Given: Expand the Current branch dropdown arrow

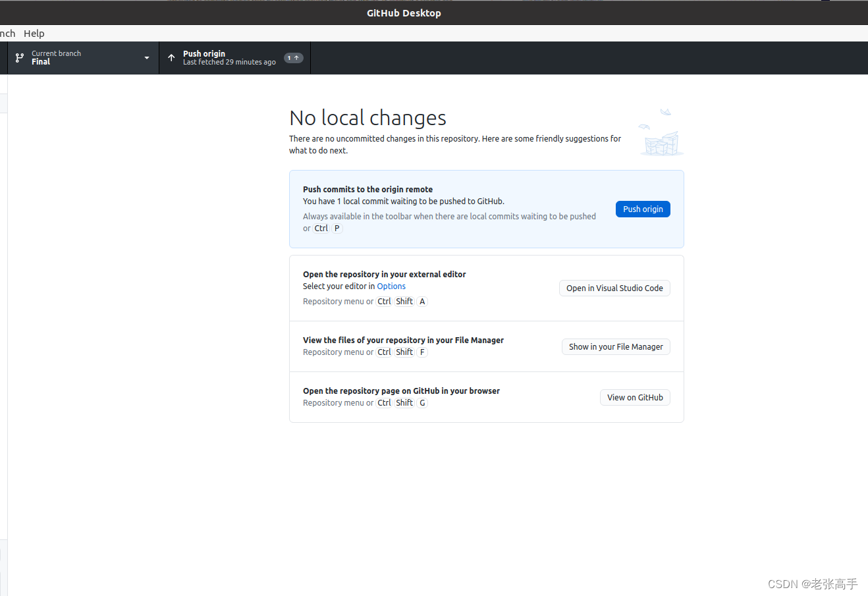Looking at the screenshot, I should pyautogui.click(x=147, y=58).
